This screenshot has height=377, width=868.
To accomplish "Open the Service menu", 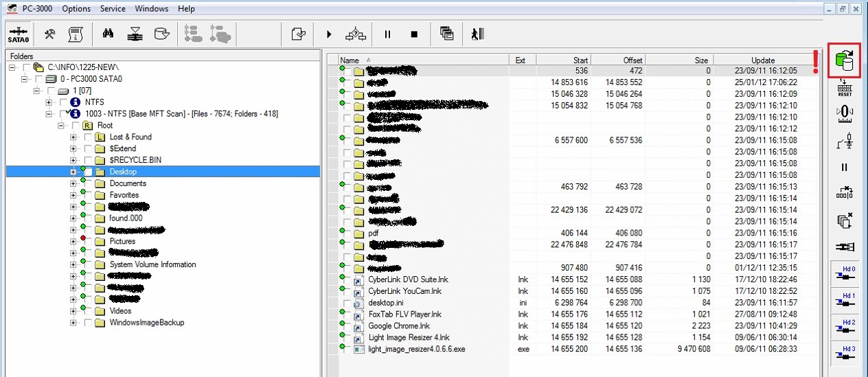I will [113, 9].
